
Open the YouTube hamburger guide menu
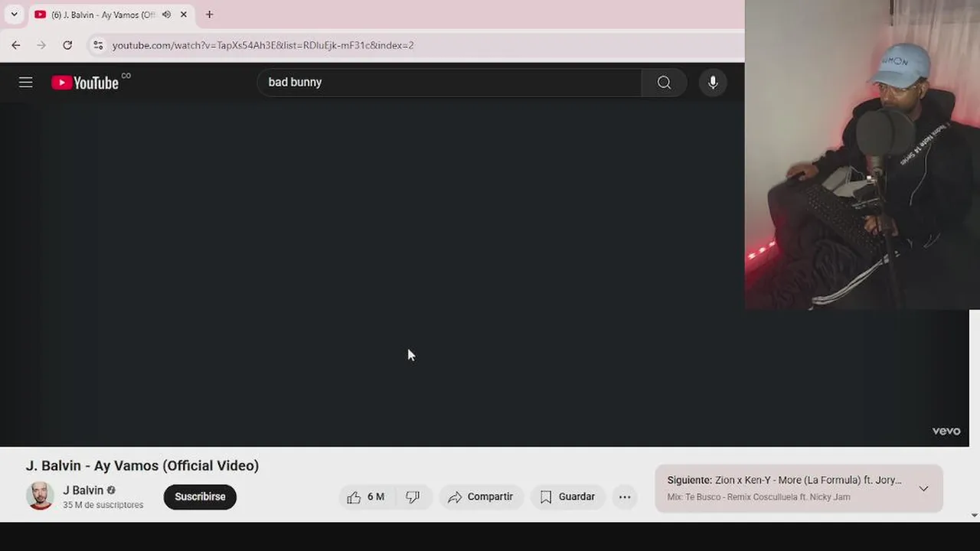point(26,83)
